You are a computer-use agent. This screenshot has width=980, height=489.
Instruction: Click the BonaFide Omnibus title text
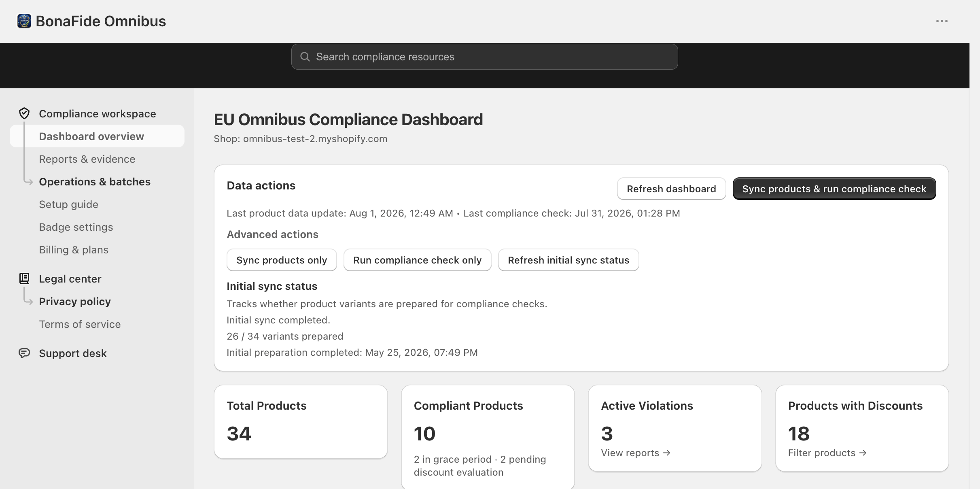101,21
